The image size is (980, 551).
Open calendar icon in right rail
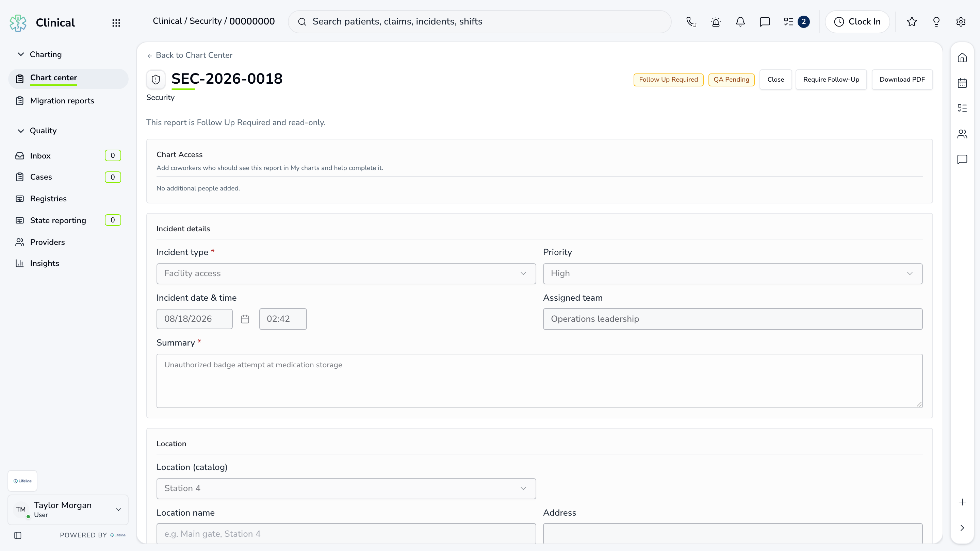962,83
